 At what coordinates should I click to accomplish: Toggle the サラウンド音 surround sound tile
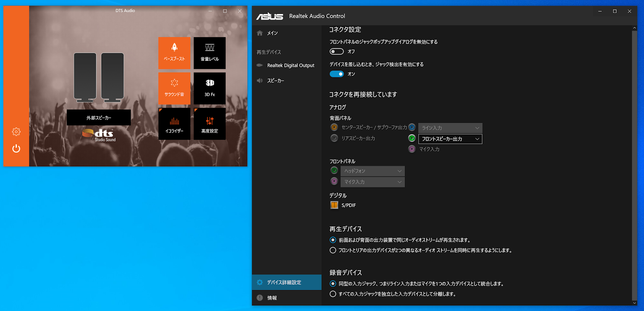(174, 88)
